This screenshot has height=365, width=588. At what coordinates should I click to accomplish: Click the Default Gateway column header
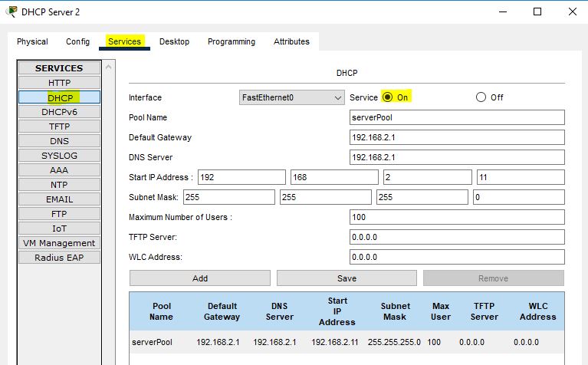pyautogui.click(x=222, y=311)
